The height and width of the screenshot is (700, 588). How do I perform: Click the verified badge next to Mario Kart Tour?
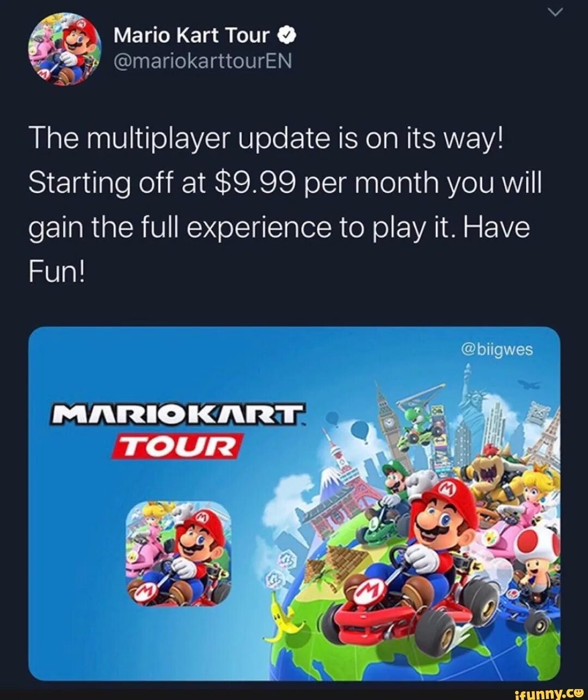(287, 36)
